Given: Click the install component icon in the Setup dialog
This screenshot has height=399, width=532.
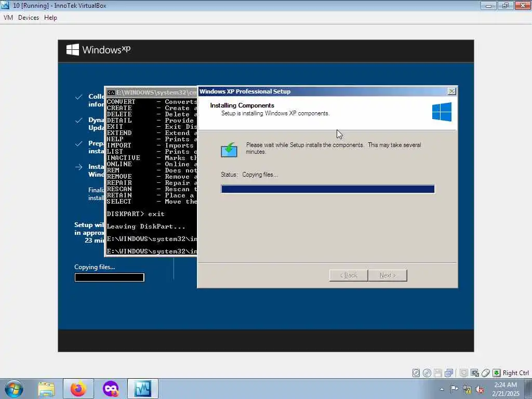Looking at the screenshot, I should [x=229, y=150].
